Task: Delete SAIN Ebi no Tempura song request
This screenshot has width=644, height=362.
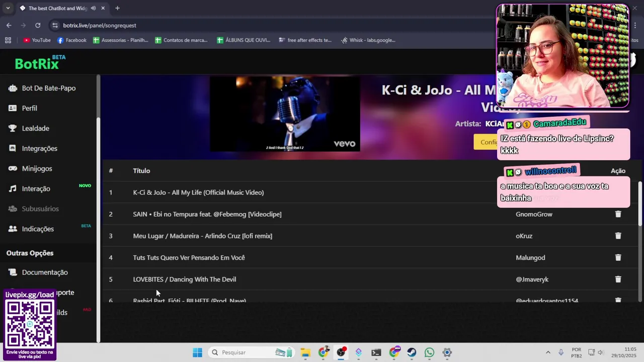Action: click(x=618, y=214)
